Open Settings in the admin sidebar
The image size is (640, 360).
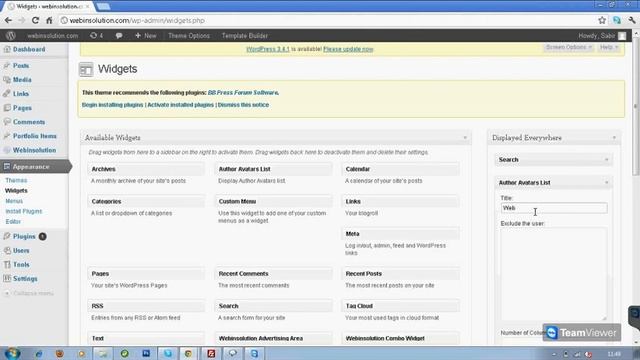point(25,279)
